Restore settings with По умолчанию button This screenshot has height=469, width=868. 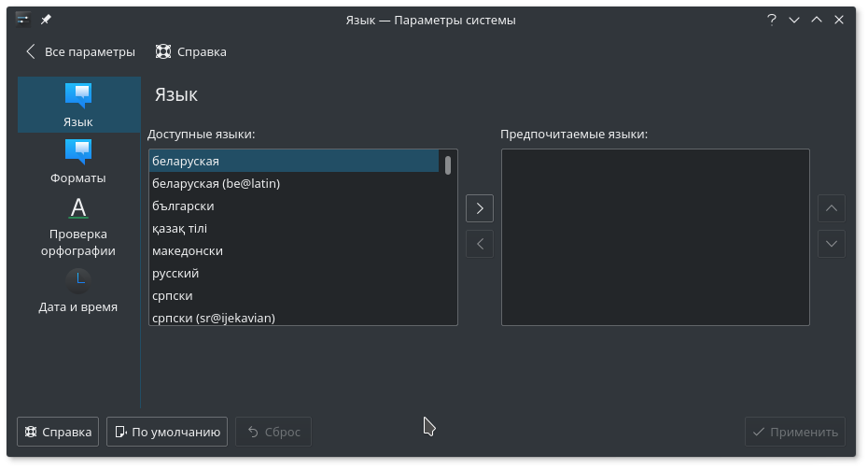167,432
